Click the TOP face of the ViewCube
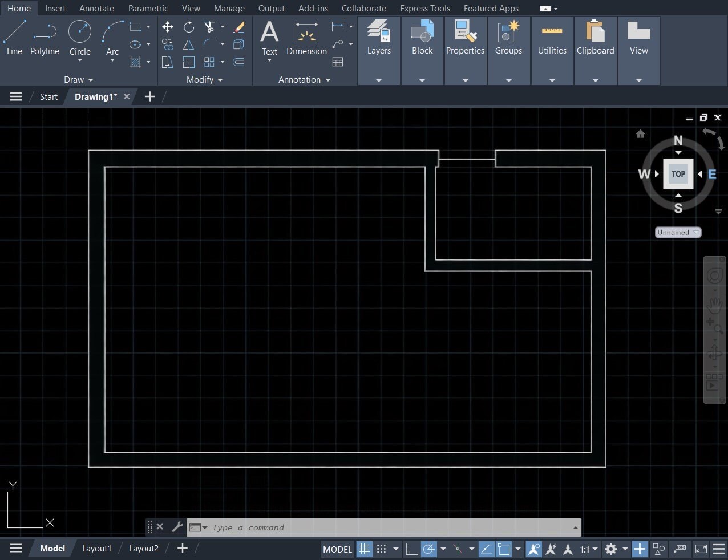 (x=678, y=174)
